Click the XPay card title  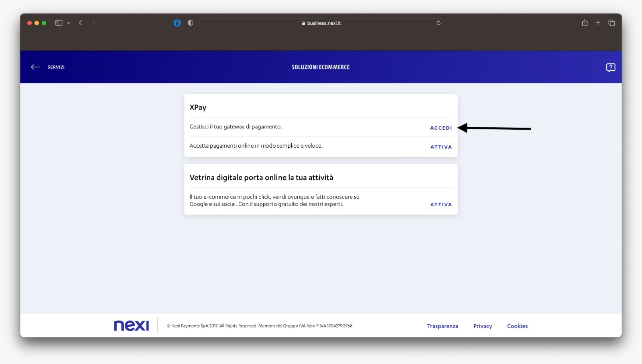point(198,108)
